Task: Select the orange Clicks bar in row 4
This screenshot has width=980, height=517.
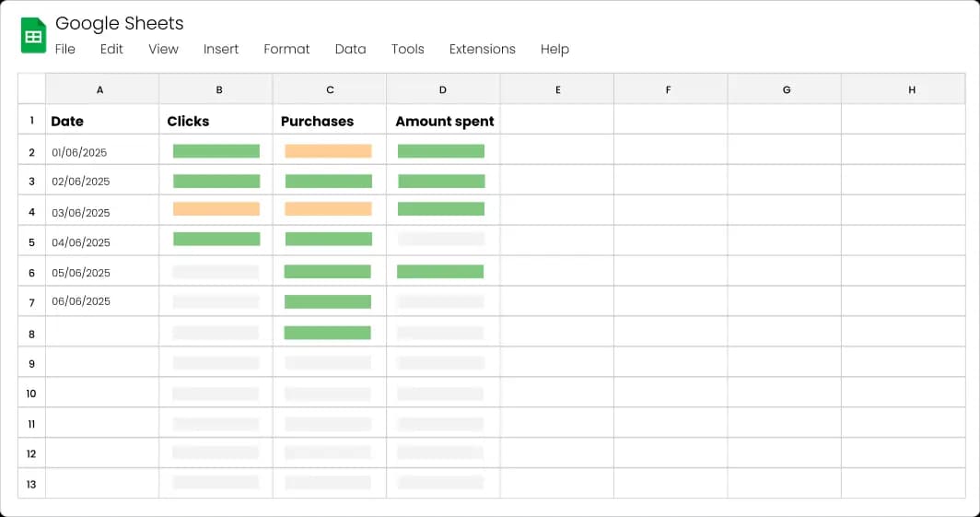Action: tap(216, 209)
